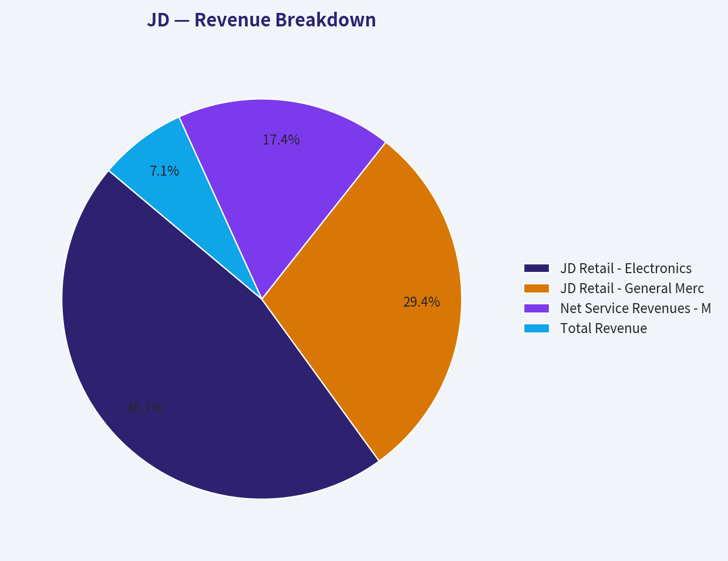This screenshot has width=728, height=561.
Task: Click the 7.1% percentage label
Action: 164,171
